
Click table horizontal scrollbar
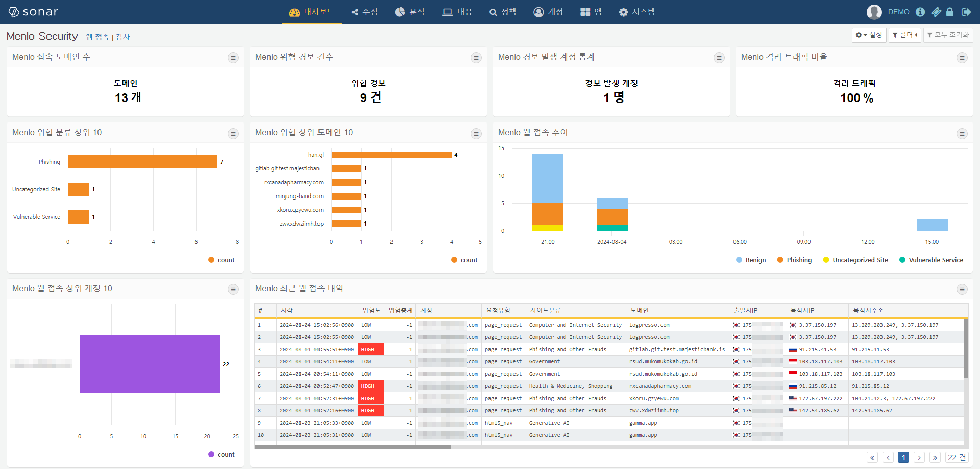[x=353, y=447]
